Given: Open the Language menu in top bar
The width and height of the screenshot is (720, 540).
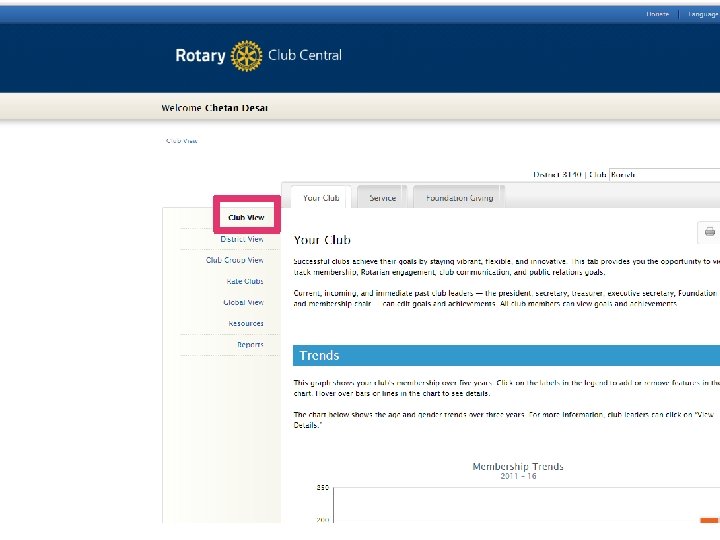Looking at the screenshot, I should tap(703, 14).
